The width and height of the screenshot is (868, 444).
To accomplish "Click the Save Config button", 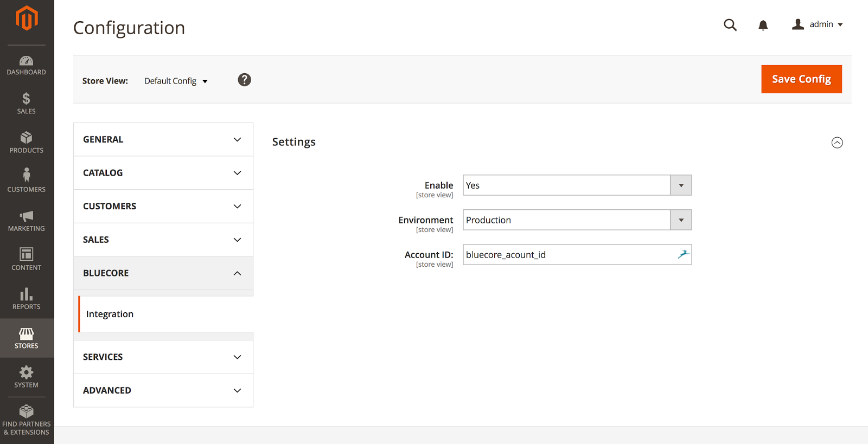I will point(801,79).
